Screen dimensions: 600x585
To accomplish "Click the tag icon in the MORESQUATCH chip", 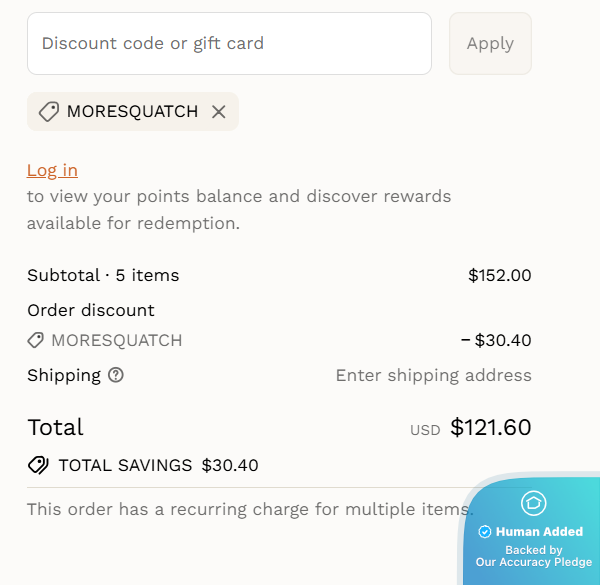I will point(48,112).
